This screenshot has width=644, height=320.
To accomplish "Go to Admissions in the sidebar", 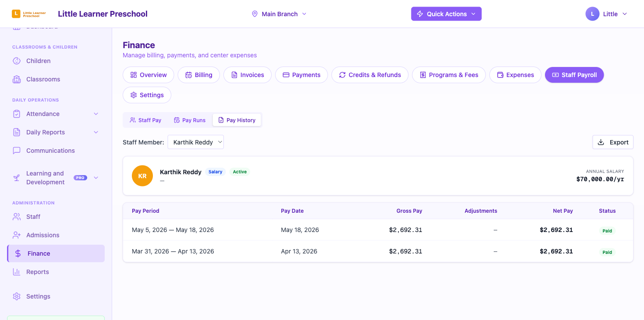I will point(56,235).
